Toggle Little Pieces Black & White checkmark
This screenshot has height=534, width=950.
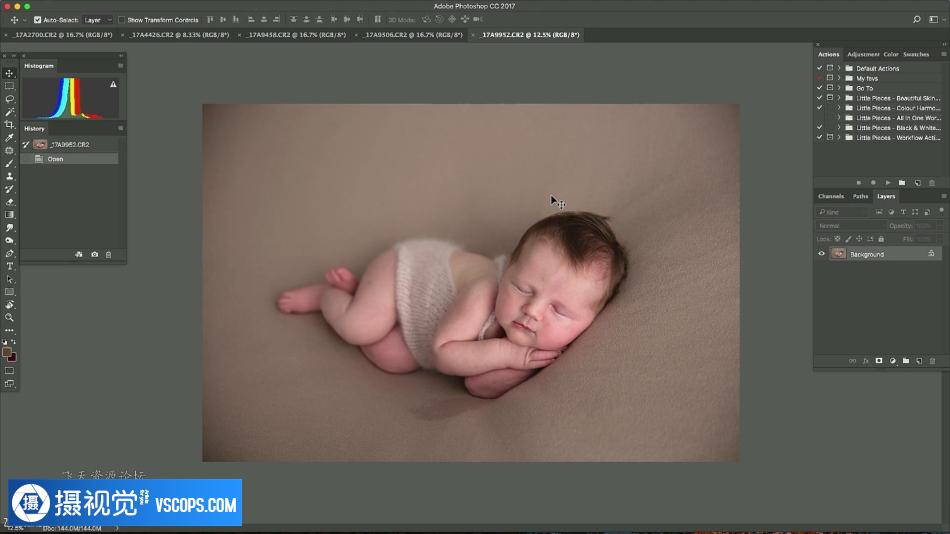pyautogui.click(x=820, y=127)
